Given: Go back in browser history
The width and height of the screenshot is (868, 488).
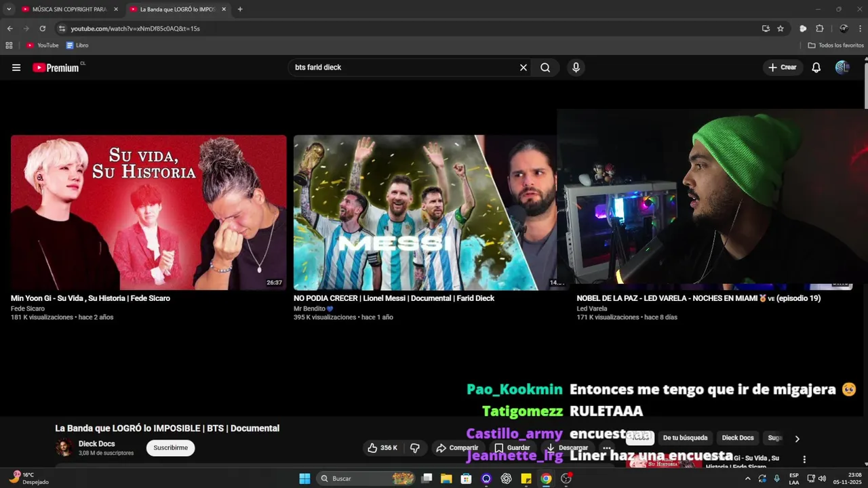Looking at the screenshot, I should 9,28.
